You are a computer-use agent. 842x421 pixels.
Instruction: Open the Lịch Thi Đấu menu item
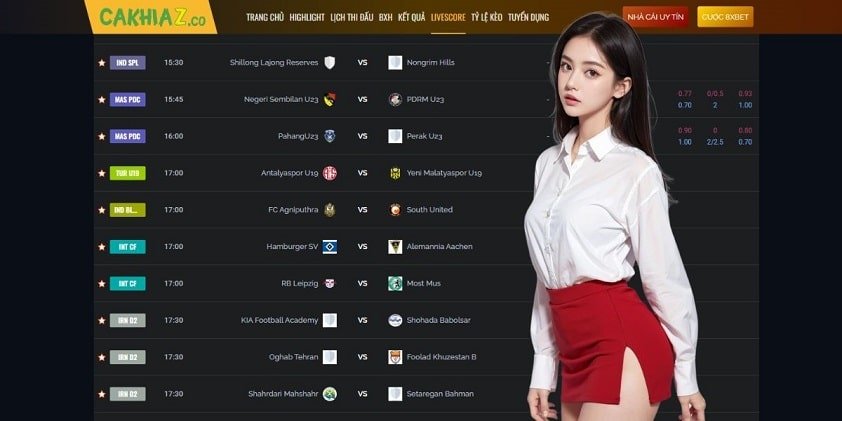tap(352, 17)
